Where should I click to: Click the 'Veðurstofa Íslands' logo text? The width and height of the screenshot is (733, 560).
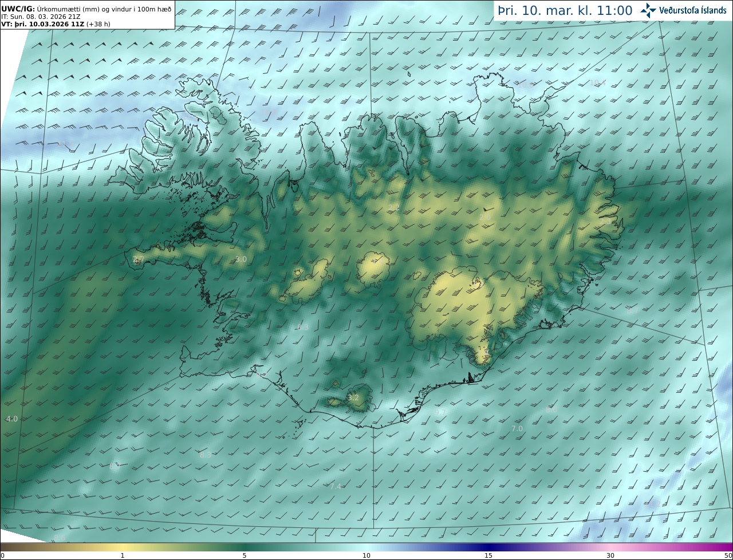[692, 10]
